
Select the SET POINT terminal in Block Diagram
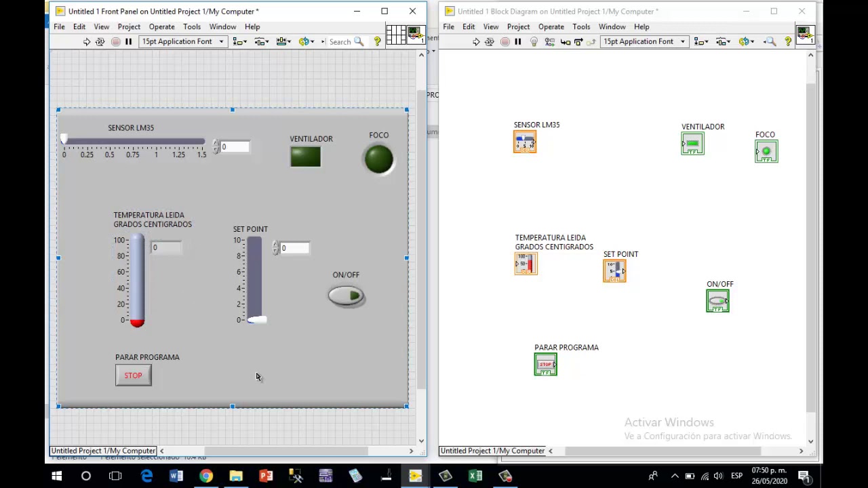(x=614, y=270)
